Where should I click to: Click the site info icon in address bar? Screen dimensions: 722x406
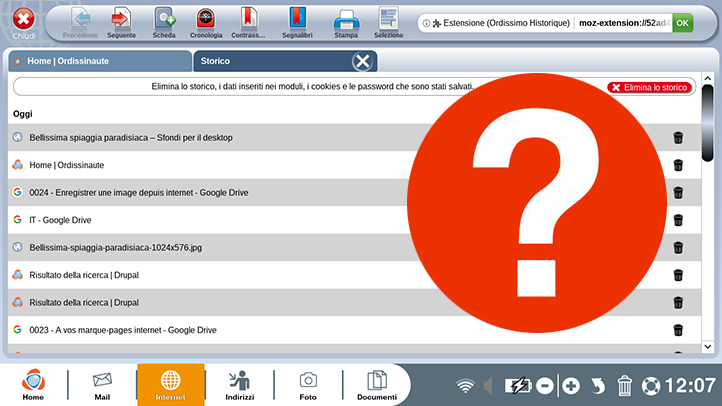point(426,23)
